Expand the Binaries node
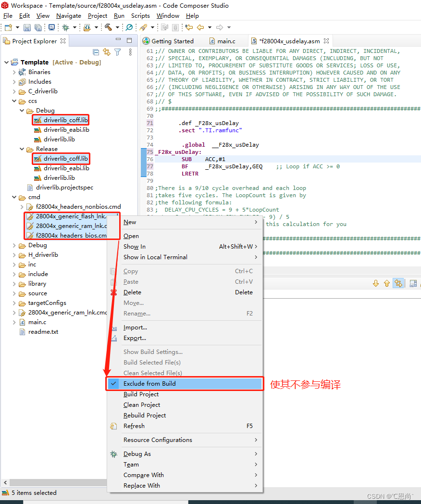421x504 pixels. [x=14, y=72]
